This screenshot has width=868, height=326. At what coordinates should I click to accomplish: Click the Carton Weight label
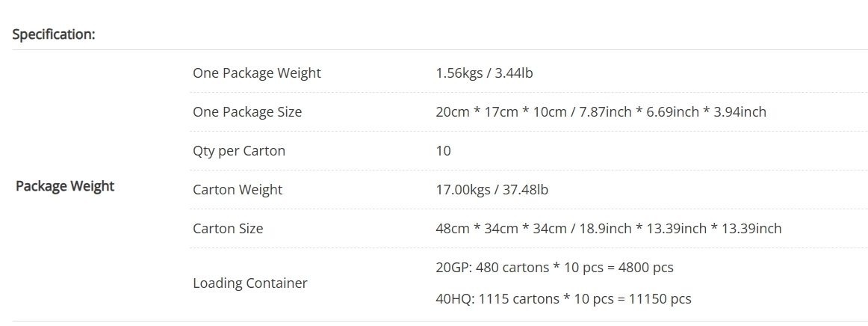point(238,190)
